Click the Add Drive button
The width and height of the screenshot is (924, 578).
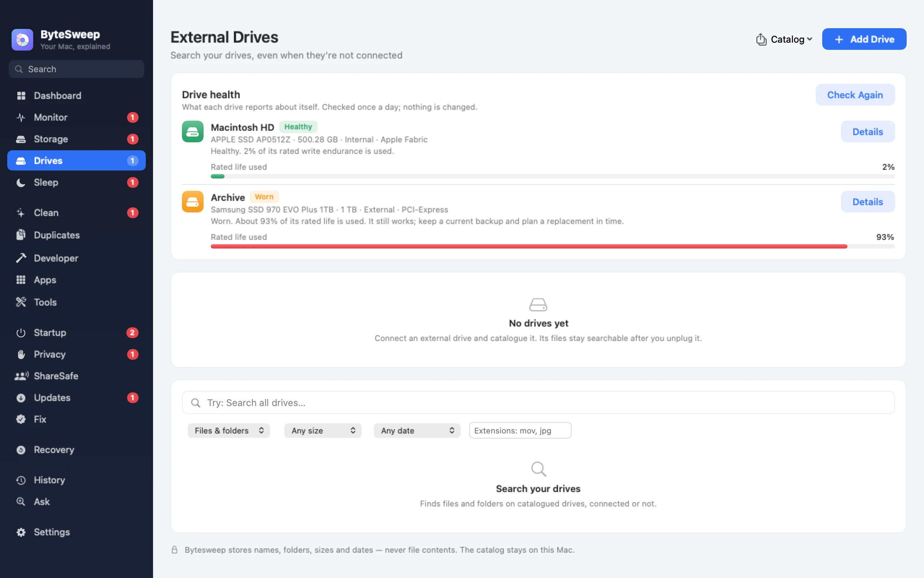[864, 39]
